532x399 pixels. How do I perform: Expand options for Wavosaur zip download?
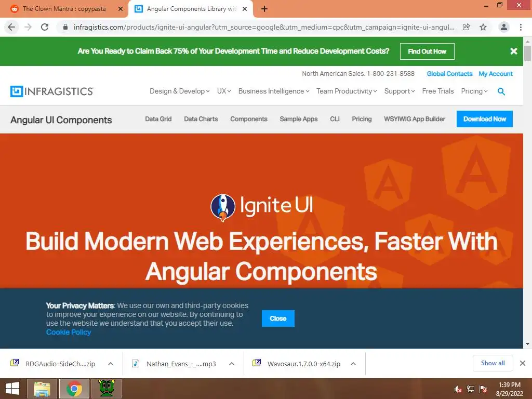353,364
